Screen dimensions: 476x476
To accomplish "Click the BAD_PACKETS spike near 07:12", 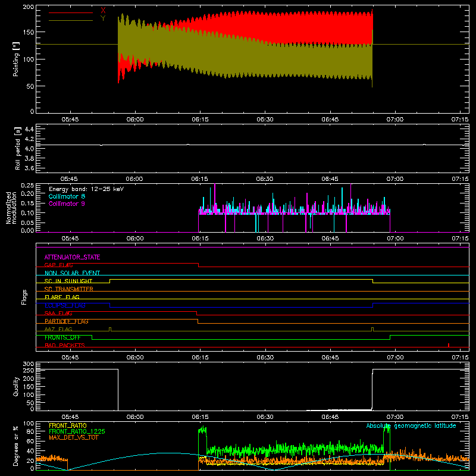I will point(449,345).
